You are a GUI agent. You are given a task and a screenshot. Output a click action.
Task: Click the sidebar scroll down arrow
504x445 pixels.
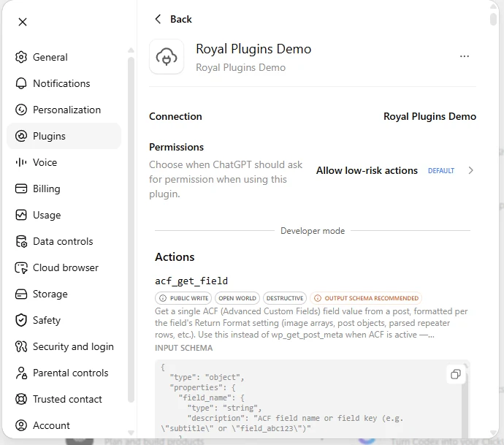click(x=131, y=433)
